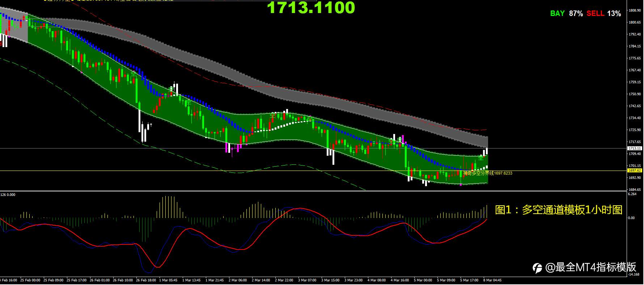This screenshot has width=644, height=285.
Task: Click the 126 0.000 indicator window label
Action: point(8,195)
